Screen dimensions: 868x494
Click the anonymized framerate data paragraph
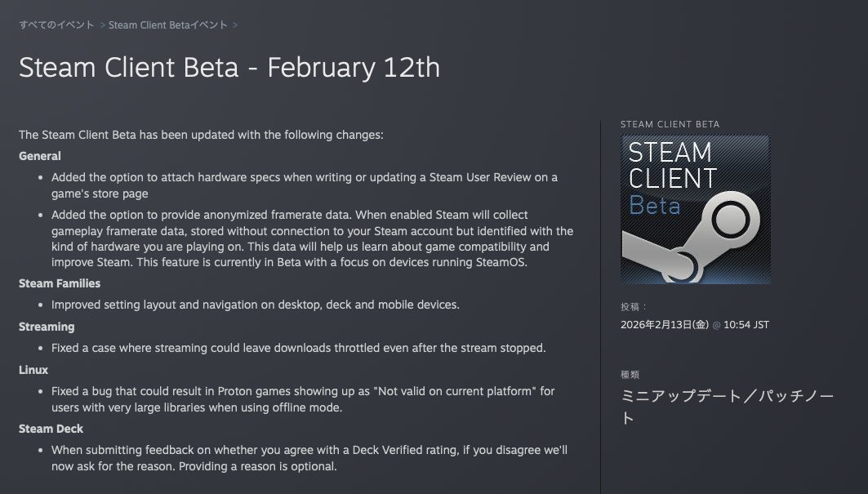pos(312,238)
